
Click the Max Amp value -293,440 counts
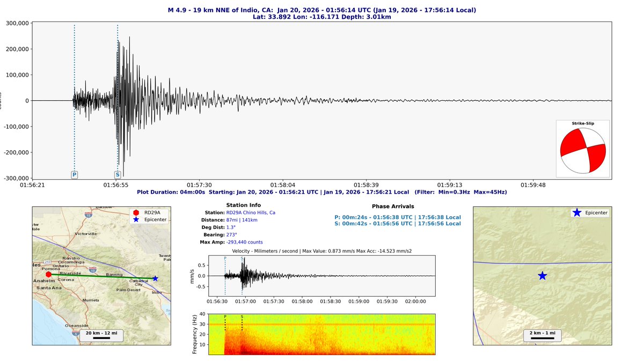click(x=245, y=242)
